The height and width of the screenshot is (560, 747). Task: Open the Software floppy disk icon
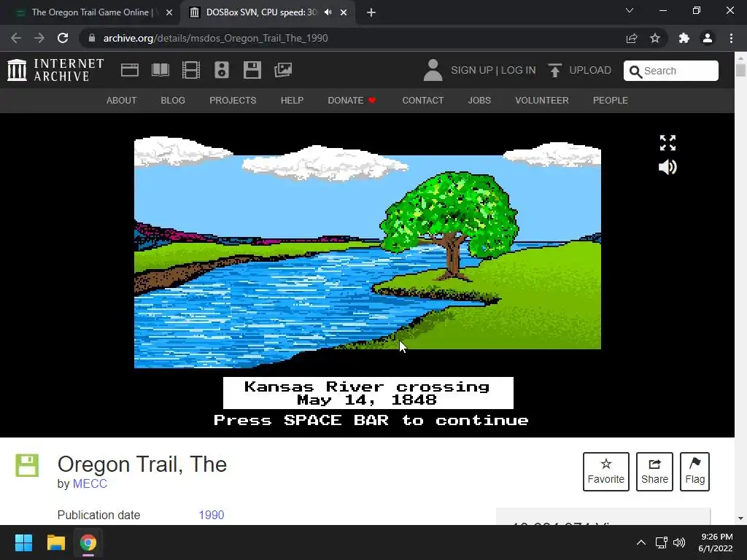252,70
